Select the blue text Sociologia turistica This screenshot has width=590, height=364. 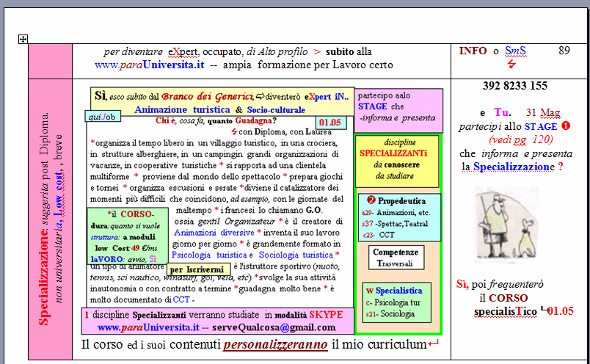[x=296, y=255]
